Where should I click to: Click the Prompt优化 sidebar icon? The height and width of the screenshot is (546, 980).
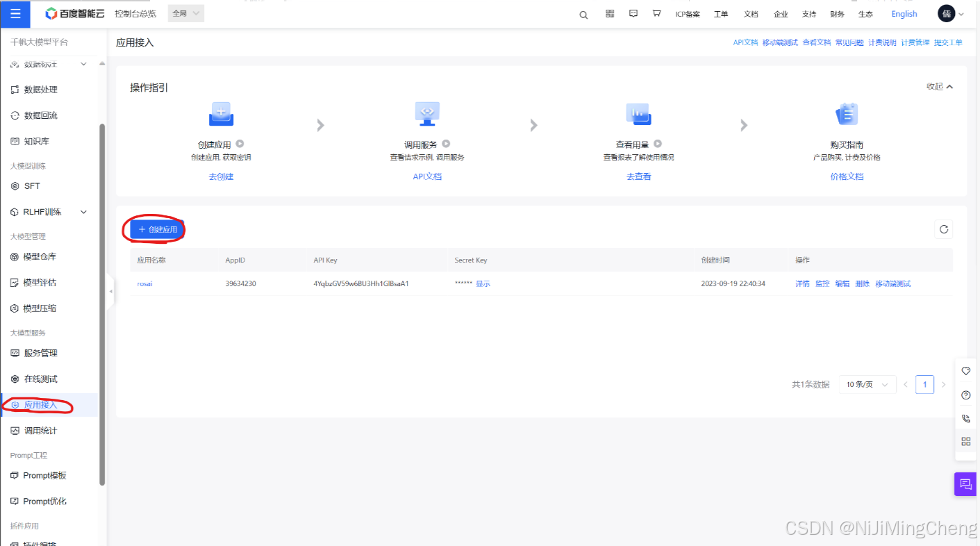[15, 502]
